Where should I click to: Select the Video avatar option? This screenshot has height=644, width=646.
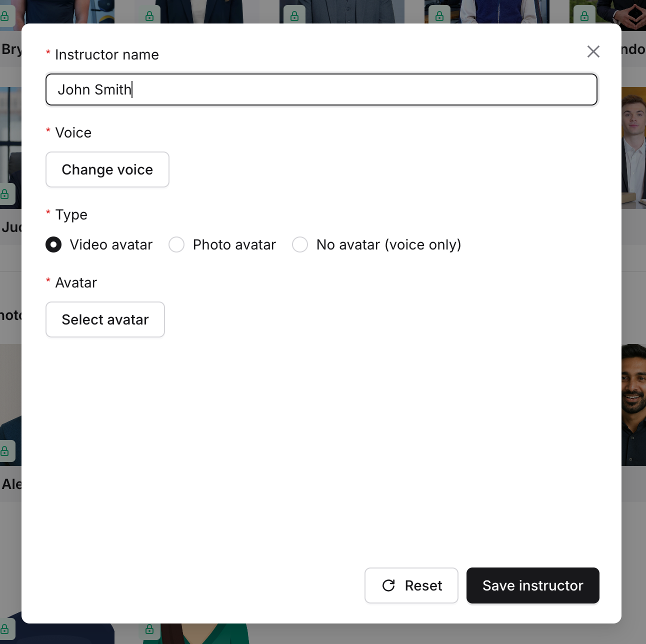53,244
